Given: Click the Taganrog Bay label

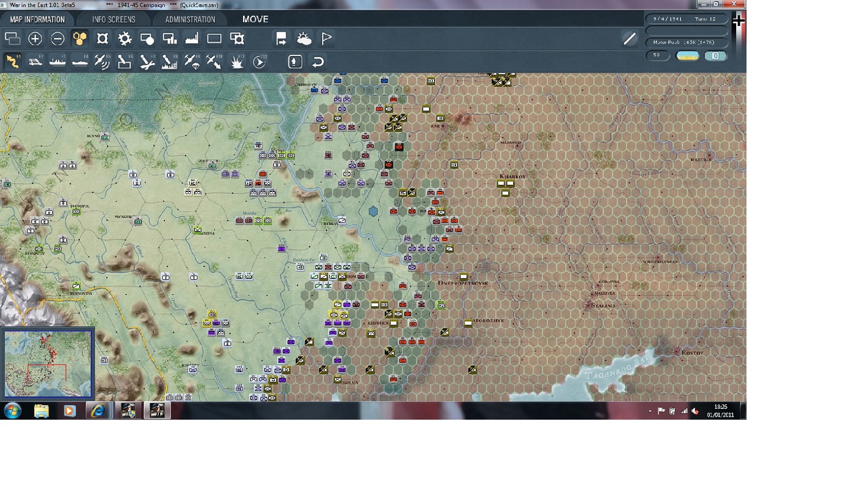Looking at the screenshot, I should point(616,368).
